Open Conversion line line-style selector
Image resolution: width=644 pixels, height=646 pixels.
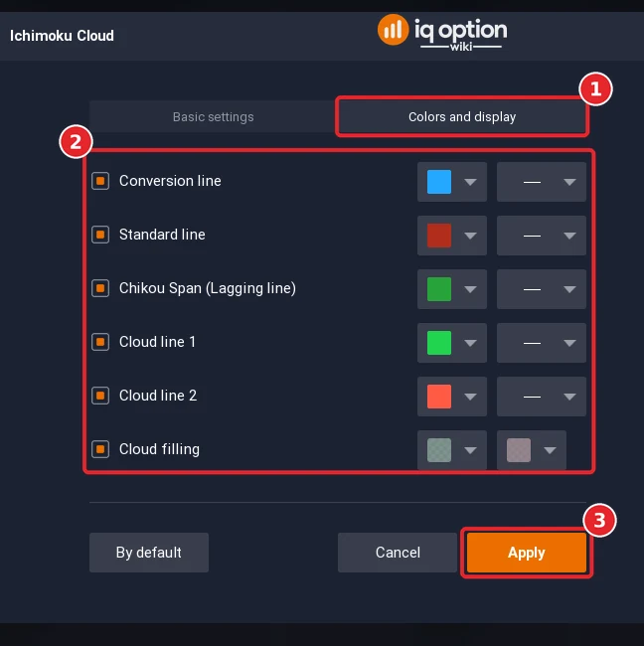coord(541,182)
